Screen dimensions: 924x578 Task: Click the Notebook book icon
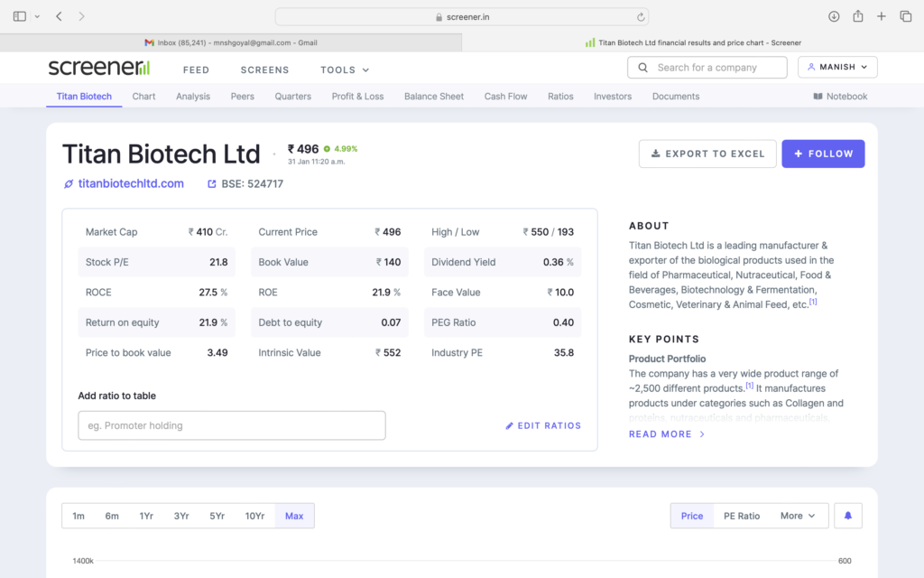tap(818, 96)
